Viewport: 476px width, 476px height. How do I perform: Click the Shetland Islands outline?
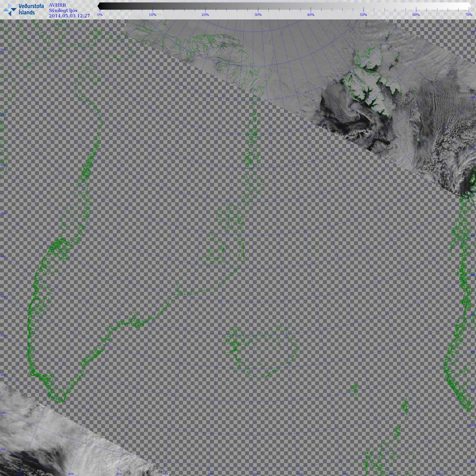tap(405, 406)
